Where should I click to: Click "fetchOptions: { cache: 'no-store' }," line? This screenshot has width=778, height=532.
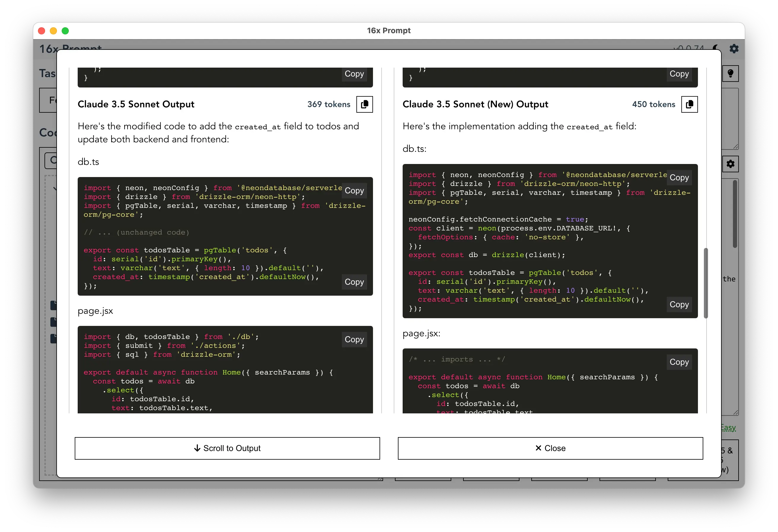tap(500, 237)
